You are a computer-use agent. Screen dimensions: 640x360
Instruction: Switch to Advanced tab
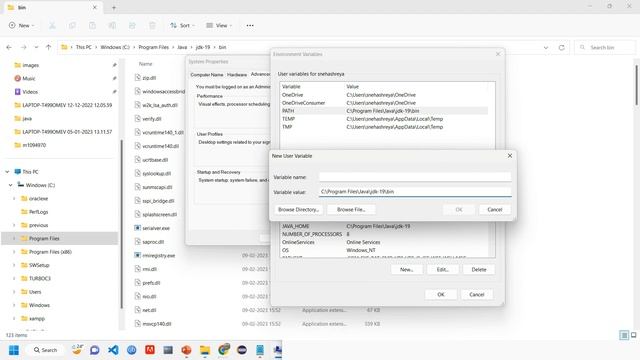click(x=260, y=74)
